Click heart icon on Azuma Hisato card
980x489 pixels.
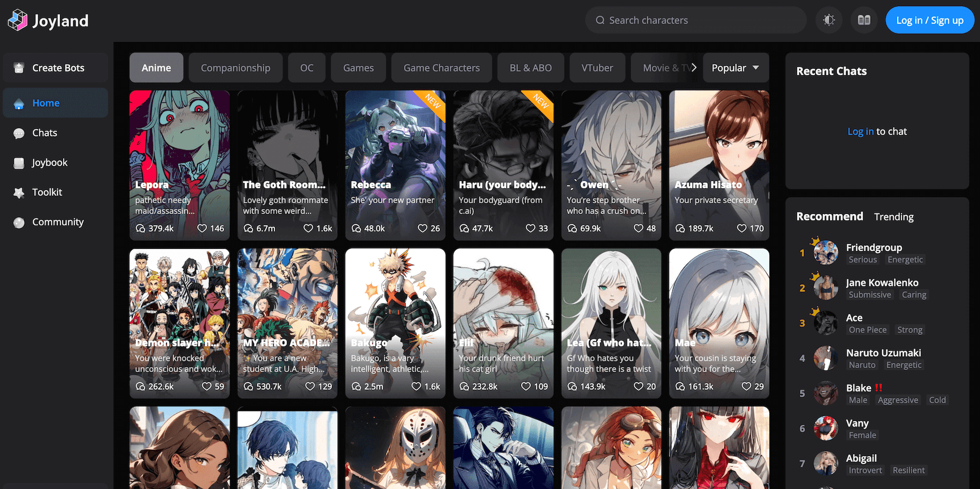click(742, 228)
